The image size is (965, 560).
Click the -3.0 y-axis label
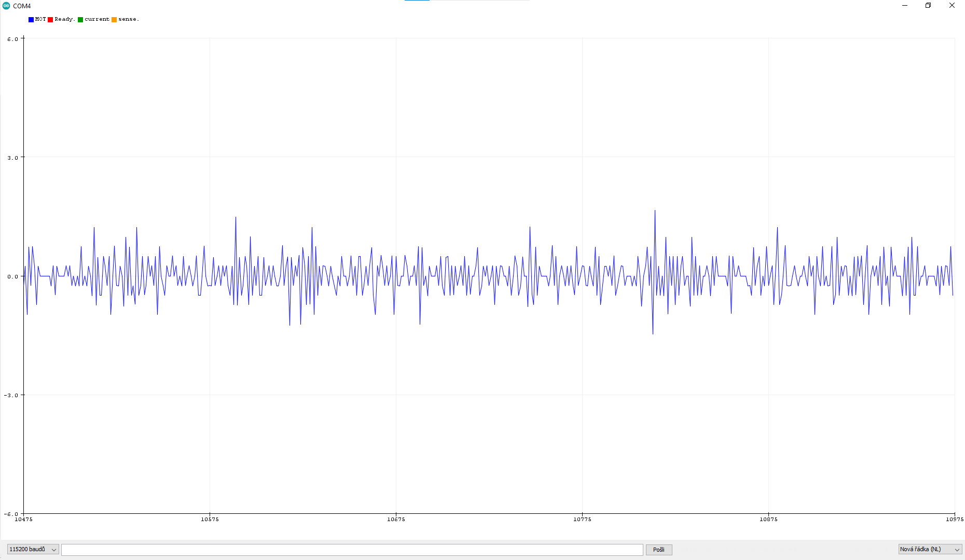click(x=11, y=395)
